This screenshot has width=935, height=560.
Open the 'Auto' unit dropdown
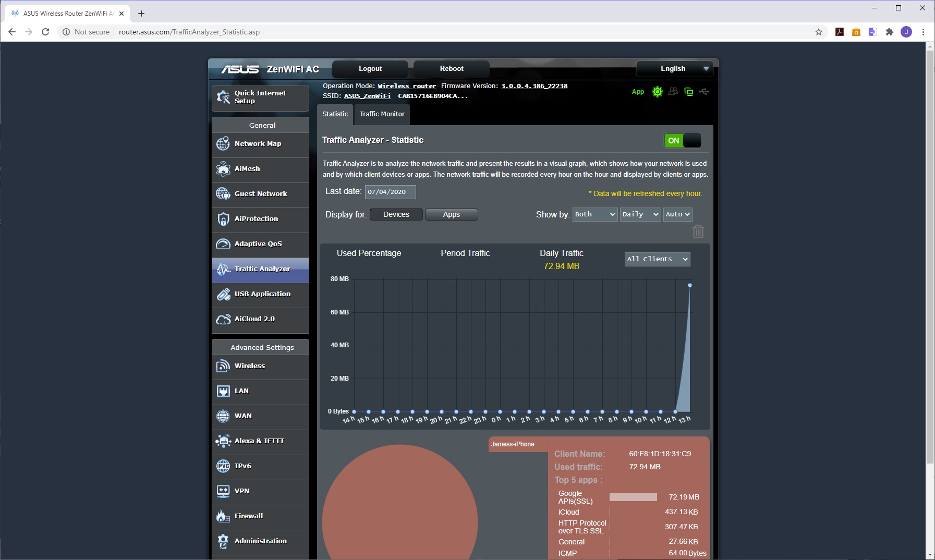pyautogui.click(x=678, y=214)
